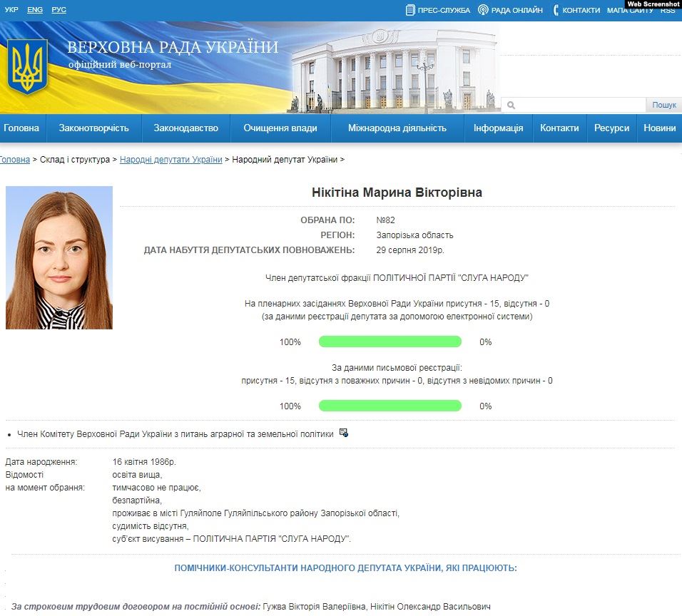Click the Rada Online broadcast icon
This screenshot has height=616, width=682.
click(x=483, y=10)
